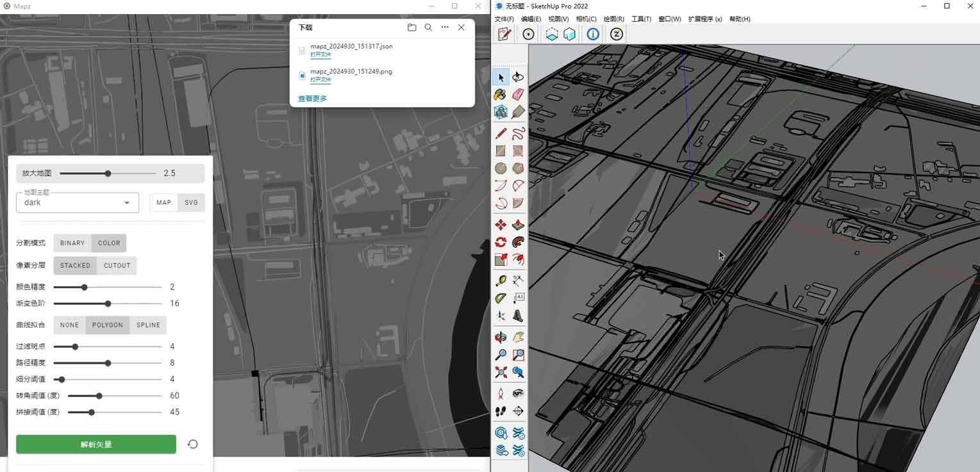Open the 相机(C) menu
This screenshot has width=980, height=472.
coord(586,19)
